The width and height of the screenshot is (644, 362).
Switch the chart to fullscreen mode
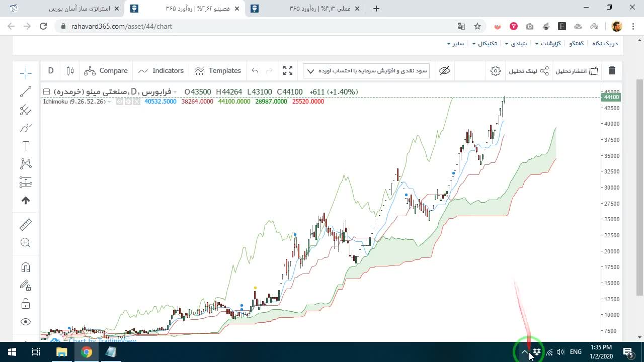coord(288,71)
